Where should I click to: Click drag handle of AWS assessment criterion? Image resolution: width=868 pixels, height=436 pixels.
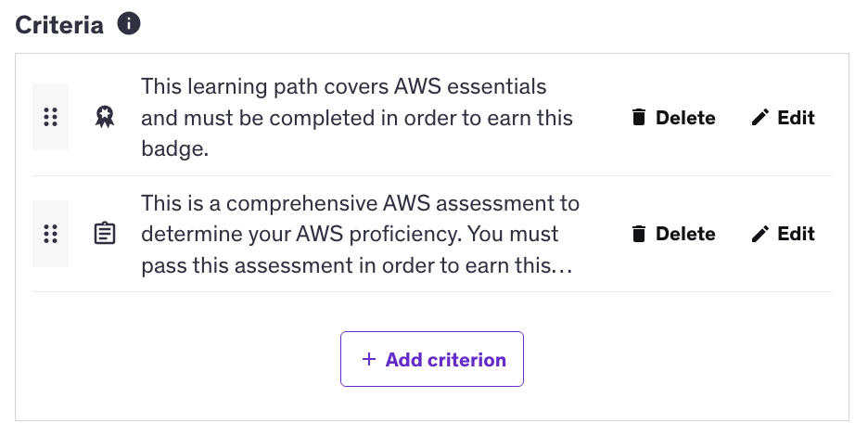[51, 234]
